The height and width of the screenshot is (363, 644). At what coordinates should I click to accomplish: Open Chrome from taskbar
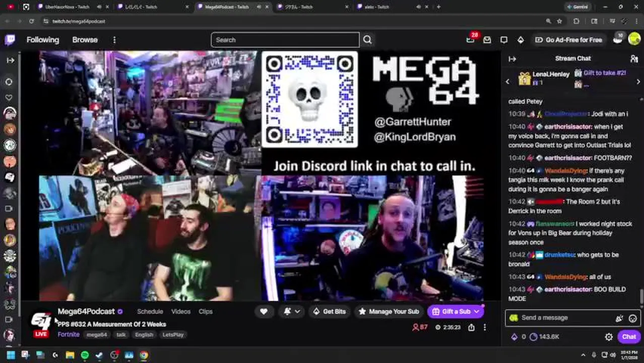144,355
